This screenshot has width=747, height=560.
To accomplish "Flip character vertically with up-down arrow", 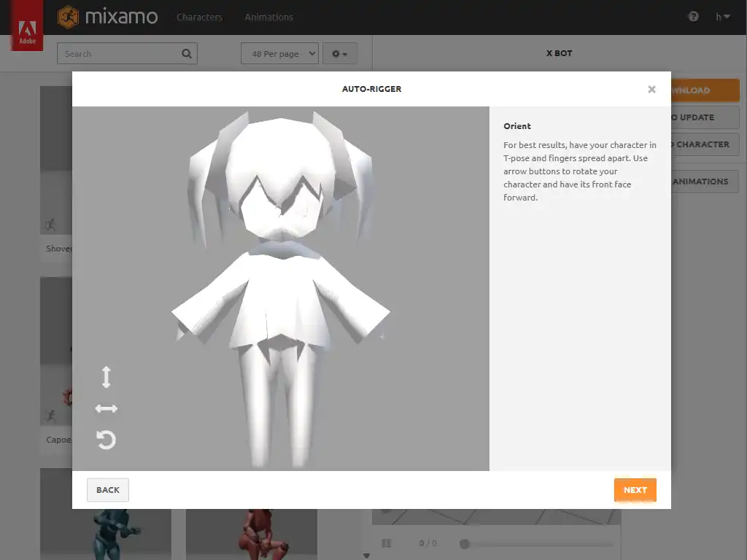I will coord(107,377).
